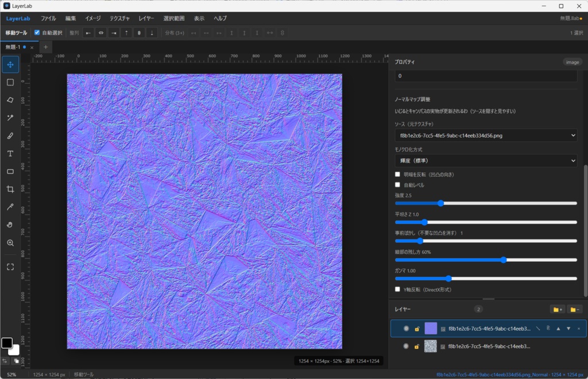
Task: Select the Move tool in the toolbox
Action: tap(10, 64)
